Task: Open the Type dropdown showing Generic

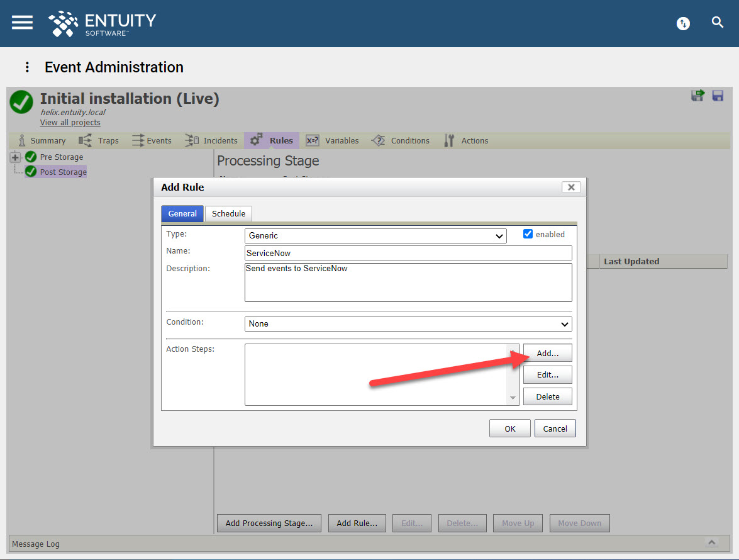Action: (x=375, y=236)
